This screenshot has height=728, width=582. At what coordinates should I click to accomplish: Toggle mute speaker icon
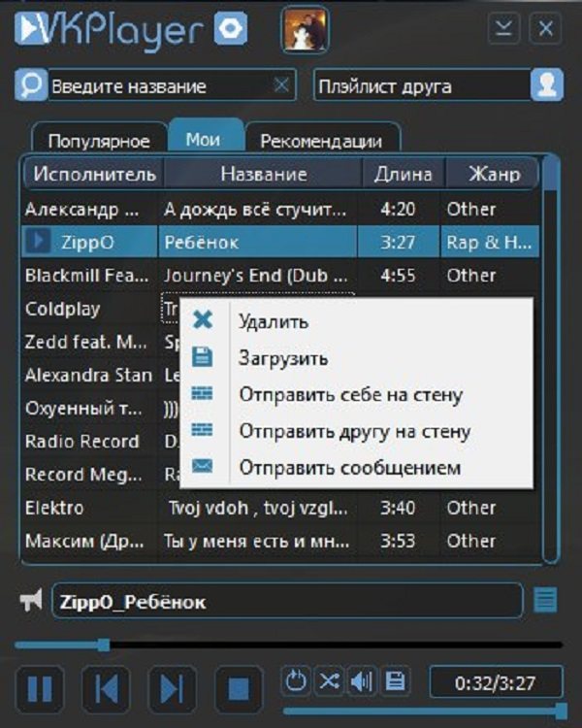(362, 681)
